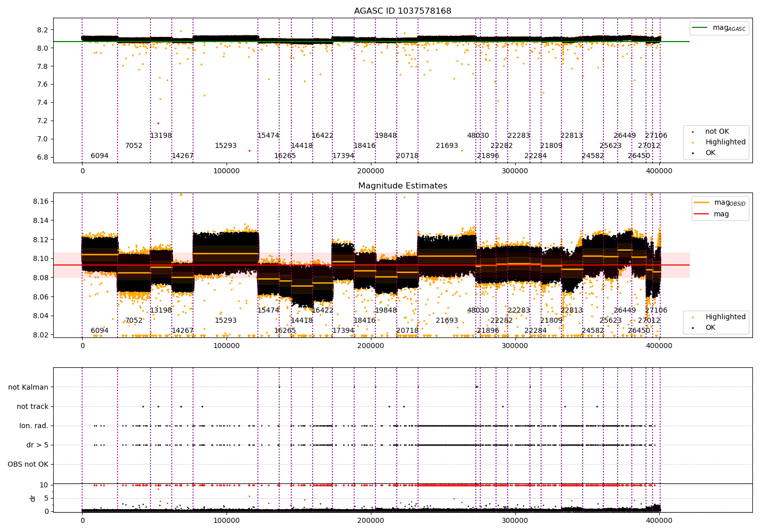Click OBSID 7052 label in AGASC ID plot
Viewport: 760px width, 532px height.
pyautogui.click(x=134, y=146)
